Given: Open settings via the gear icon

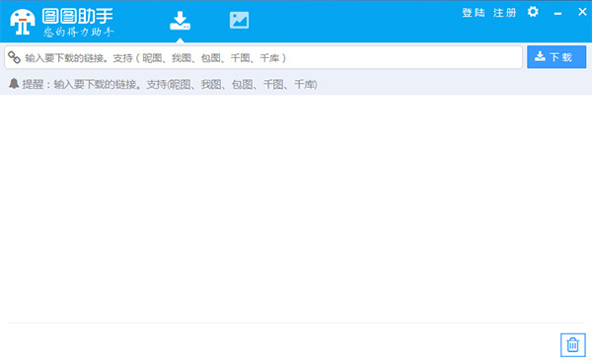Looking at the screenshot, I should click(x=533, y=12).
